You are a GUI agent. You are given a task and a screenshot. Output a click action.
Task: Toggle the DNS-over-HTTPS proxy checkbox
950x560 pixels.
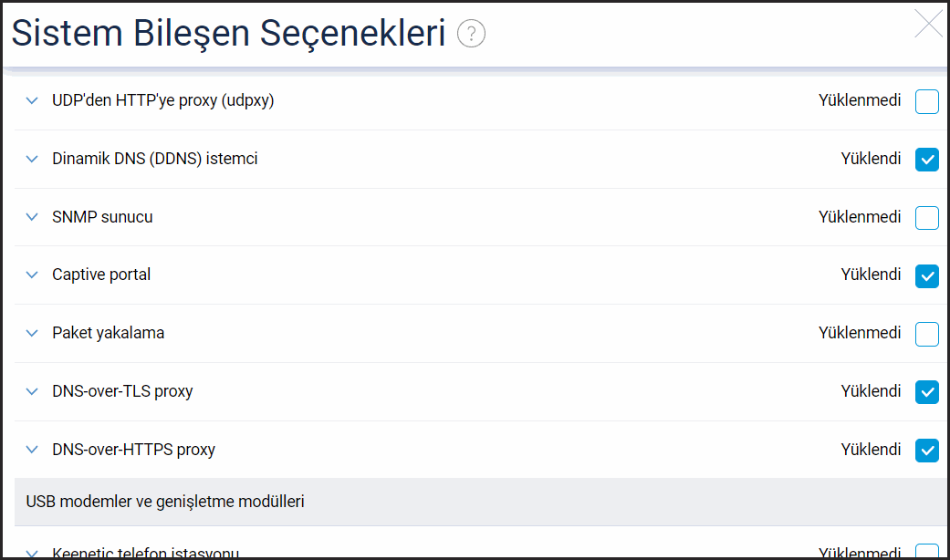coord(926,451)
